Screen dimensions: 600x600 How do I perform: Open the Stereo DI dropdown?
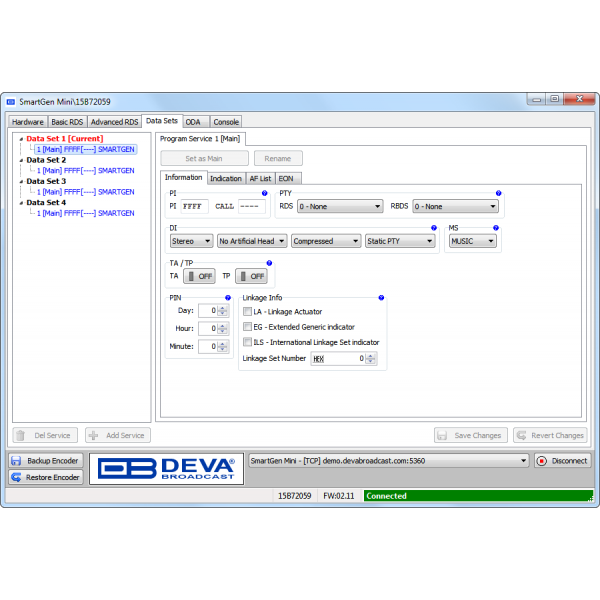[x=191, y=241]
